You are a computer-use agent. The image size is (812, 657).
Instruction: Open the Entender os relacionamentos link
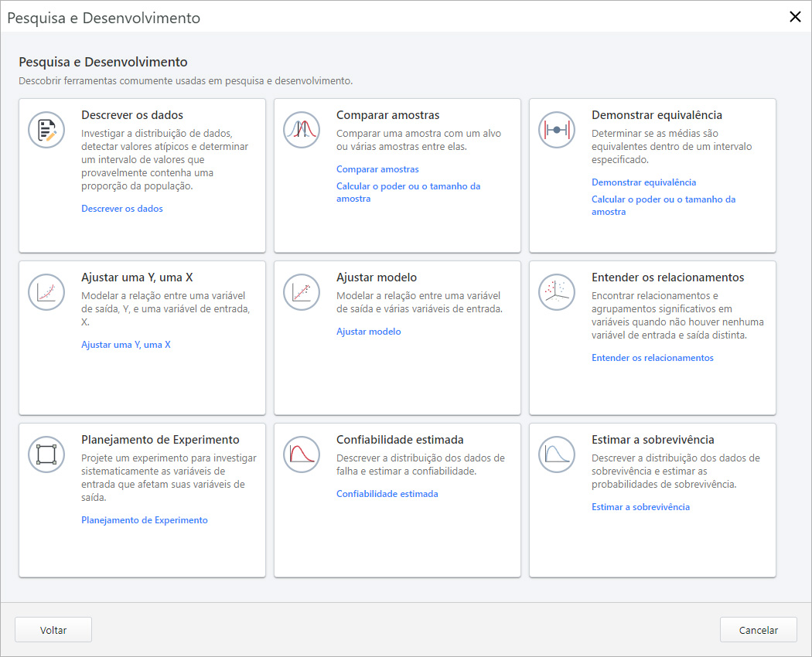point(652,358)
